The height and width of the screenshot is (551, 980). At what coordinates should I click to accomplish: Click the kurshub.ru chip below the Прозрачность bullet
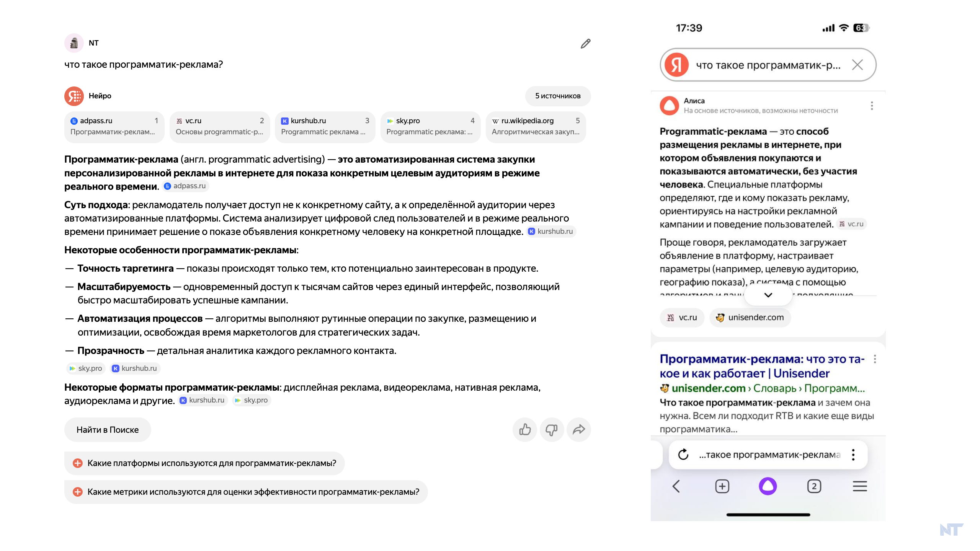coord(135,368)
